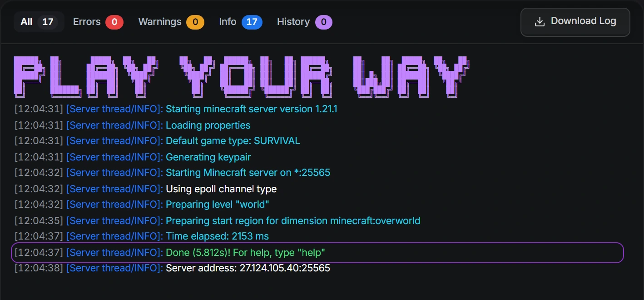644x300 pixels.
Task: Click the blue Info count badge
Action: click(252, 22)
